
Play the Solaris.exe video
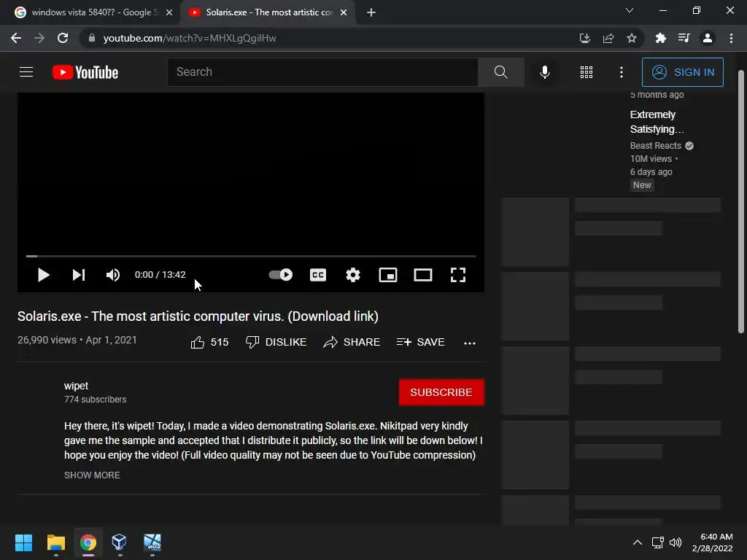(43, 275)
